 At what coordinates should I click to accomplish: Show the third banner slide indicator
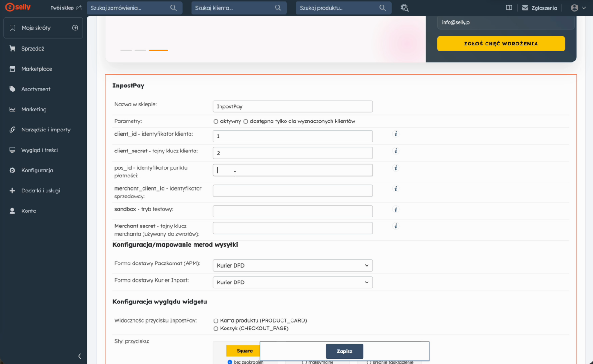pos(158,50)
